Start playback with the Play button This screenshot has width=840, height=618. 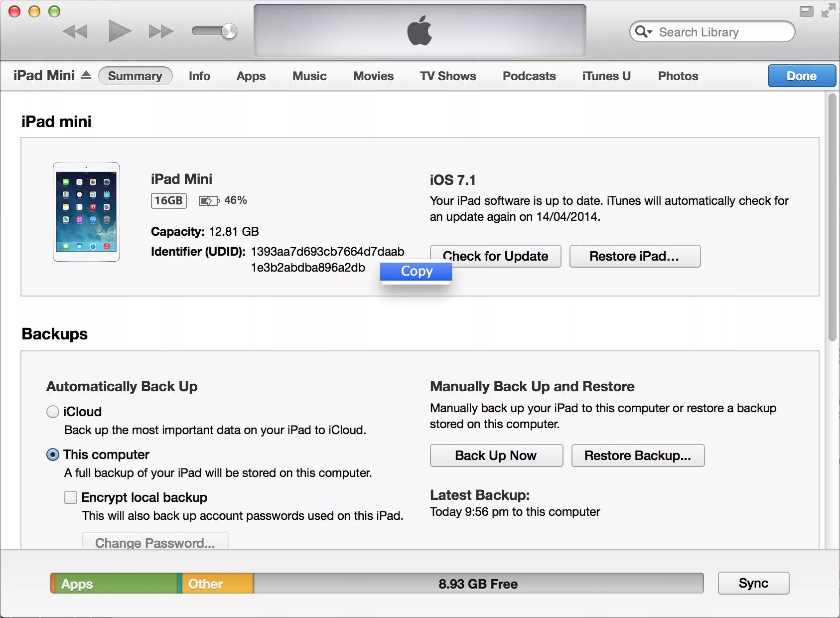120,31
